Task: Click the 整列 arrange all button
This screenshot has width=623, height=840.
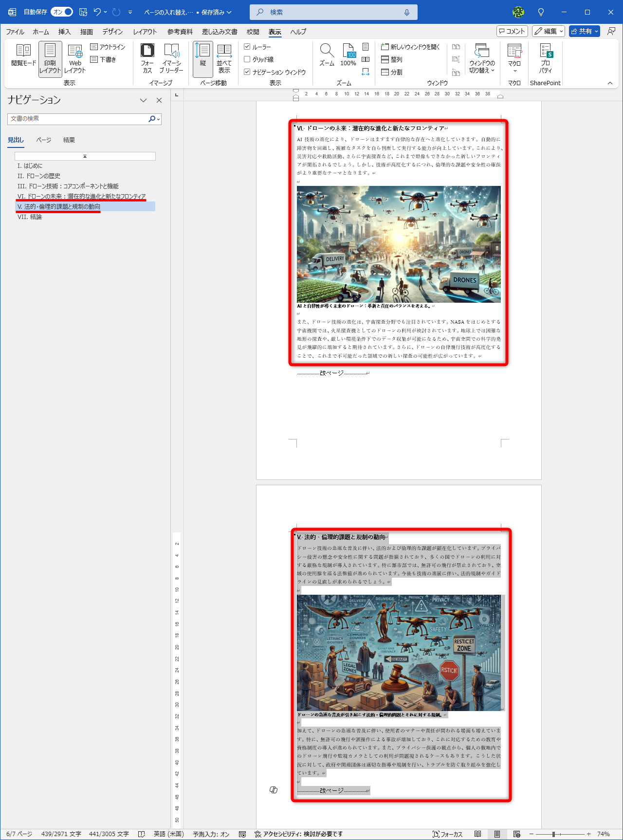Action: [x=392, y=59]
